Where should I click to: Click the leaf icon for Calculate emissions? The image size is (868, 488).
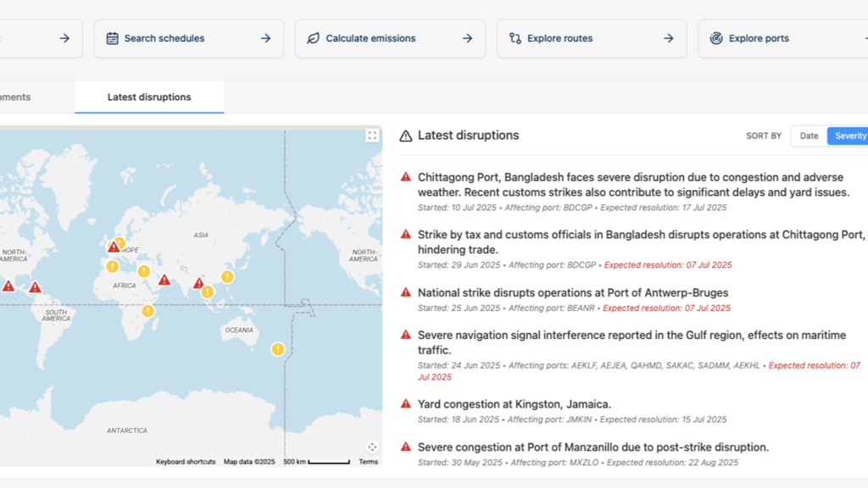314,38
